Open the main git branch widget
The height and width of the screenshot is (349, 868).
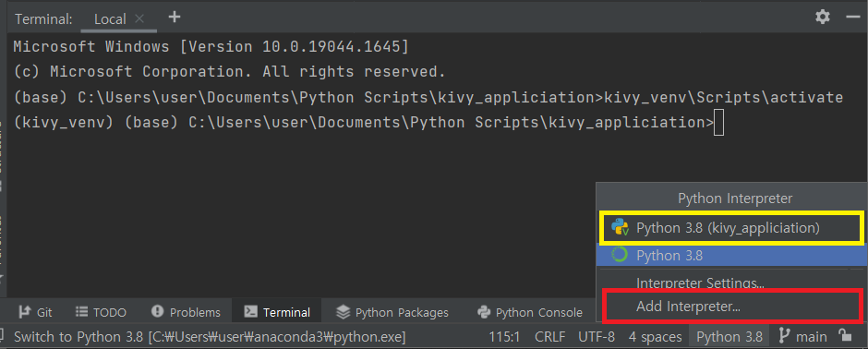coord(803,336)
